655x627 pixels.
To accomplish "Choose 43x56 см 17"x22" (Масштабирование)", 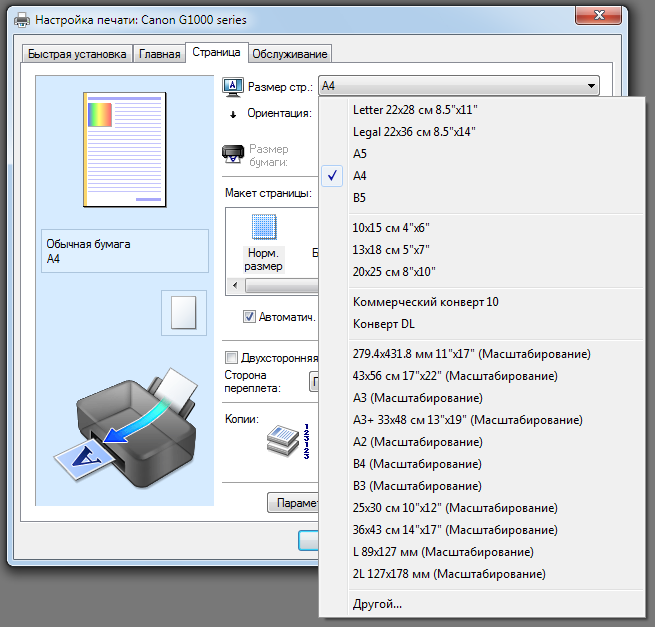I will [x=482, y=376].
